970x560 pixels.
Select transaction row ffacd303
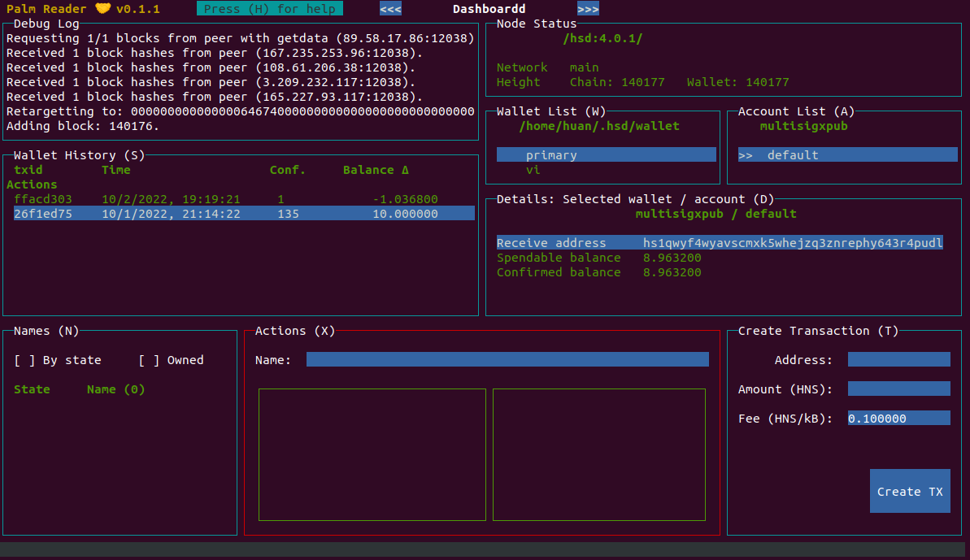pyautogui.click(x=244, y=199)
